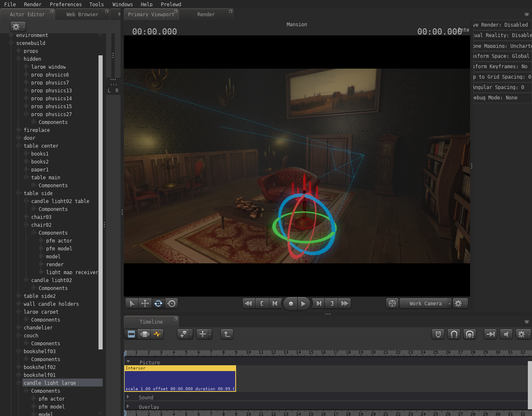Select the move translation tool

[x=145, y=303]
